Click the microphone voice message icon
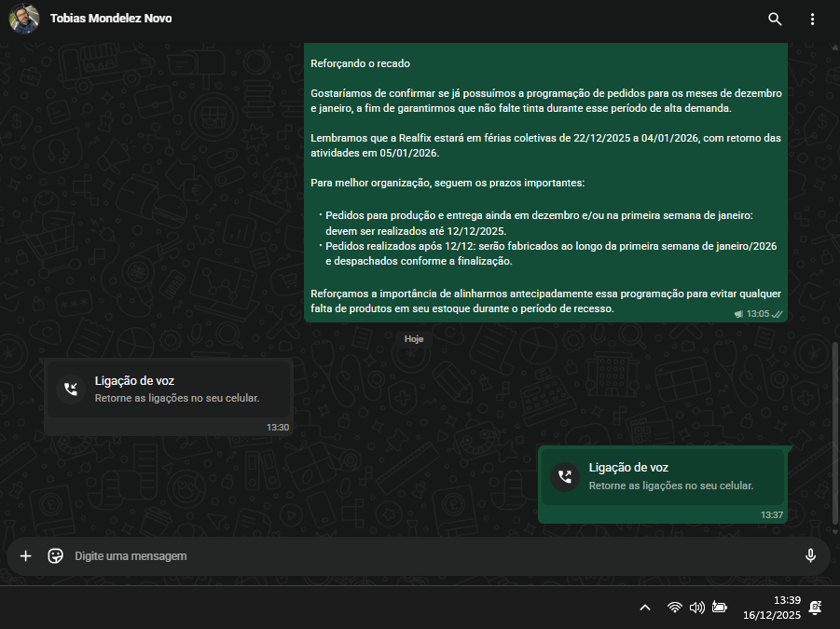Screen dimensions: 840x629 coord(810,555)
